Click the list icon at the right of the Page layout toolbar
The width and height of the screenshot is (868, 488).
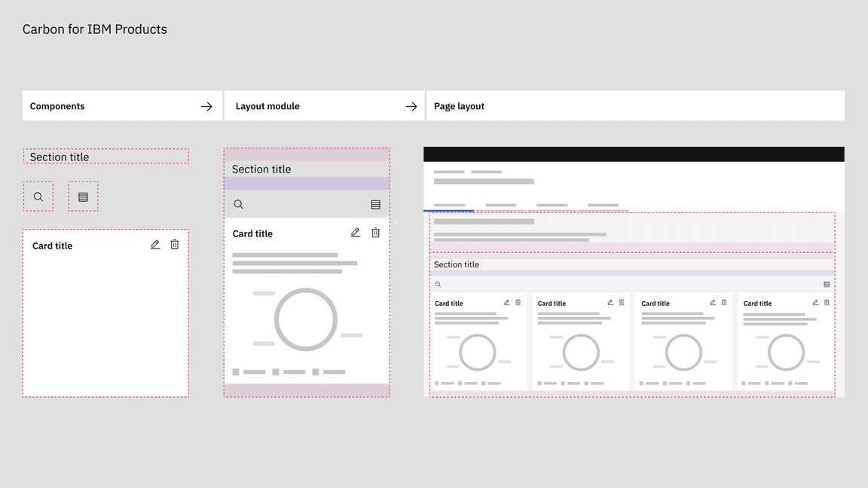827,284
